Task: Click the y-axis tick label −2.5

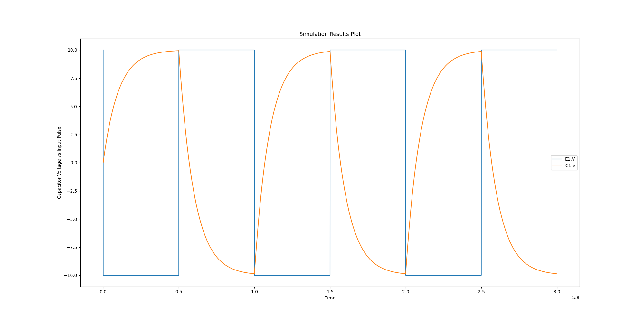Action: [x=72, y=191]
